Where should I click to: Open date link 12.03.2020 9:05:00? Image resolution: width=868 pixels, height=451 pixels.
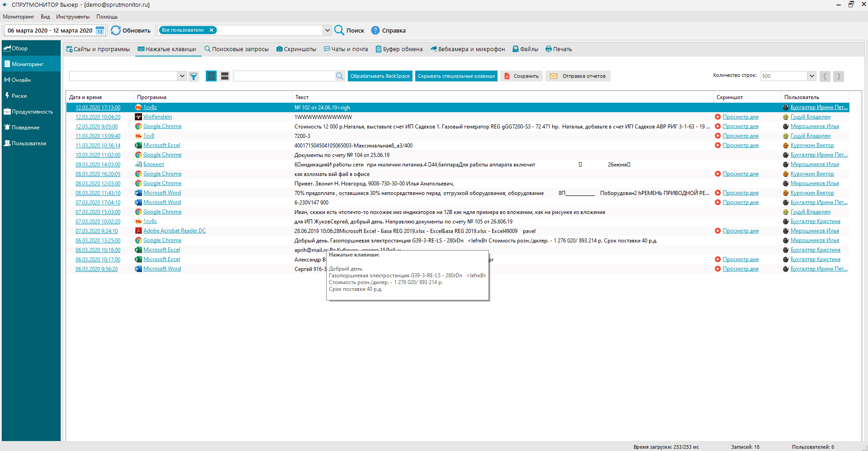(96, 127)
